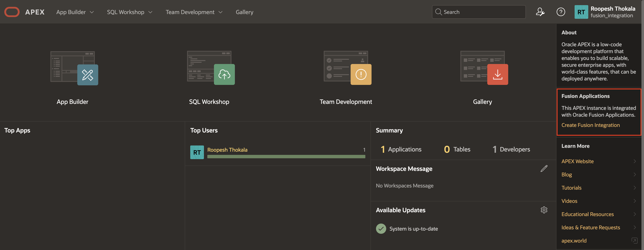
Task: Open the Help question mark icon
Action: pos(561,12)
